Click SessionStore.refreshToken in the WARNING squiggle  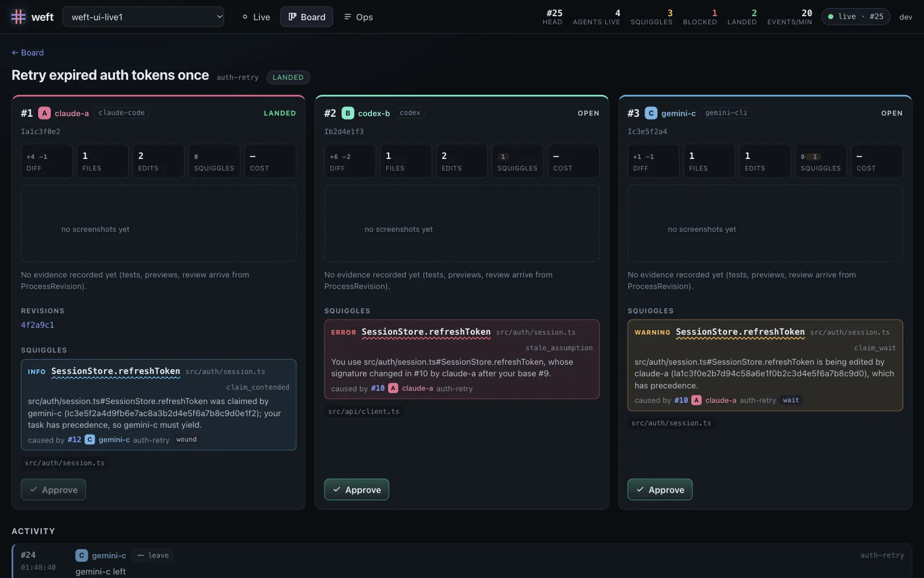pyautogui.click(x=740, y=332)
